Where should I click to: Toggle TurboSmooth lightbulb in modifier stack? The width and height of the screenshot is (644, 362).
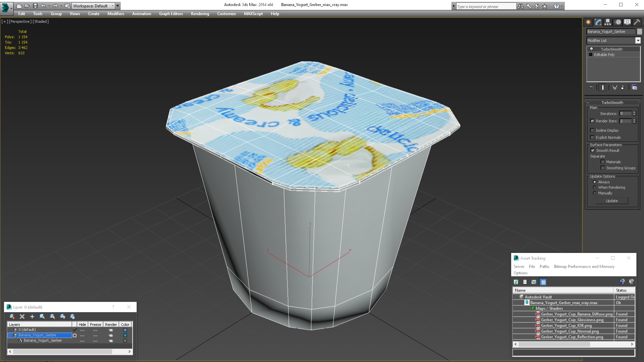coord(591,49)
